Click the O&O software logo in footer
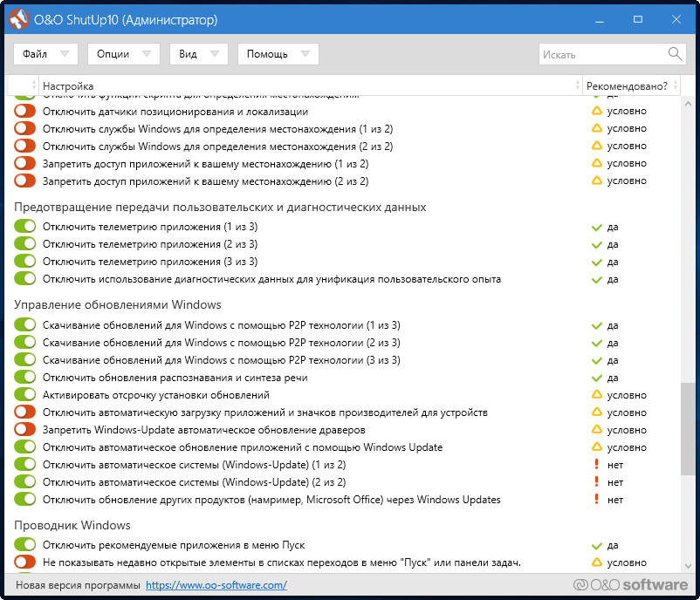This screenshot has height=600, width=700. pyautogui.click(x=630, y=584)
